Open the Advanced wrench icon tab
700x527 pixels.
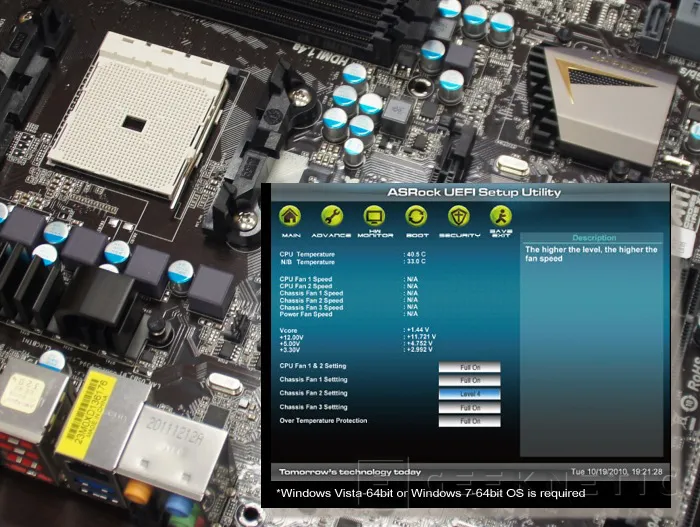point(331,217)
